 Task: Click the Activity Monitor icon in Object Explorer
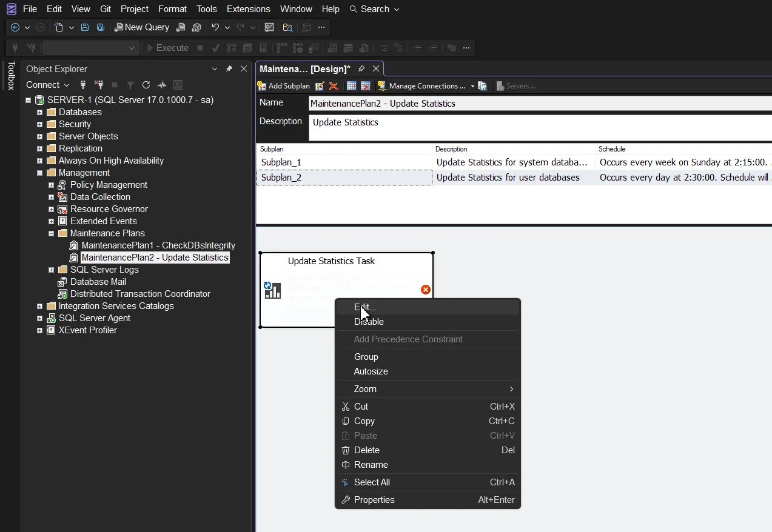[162, 85]
